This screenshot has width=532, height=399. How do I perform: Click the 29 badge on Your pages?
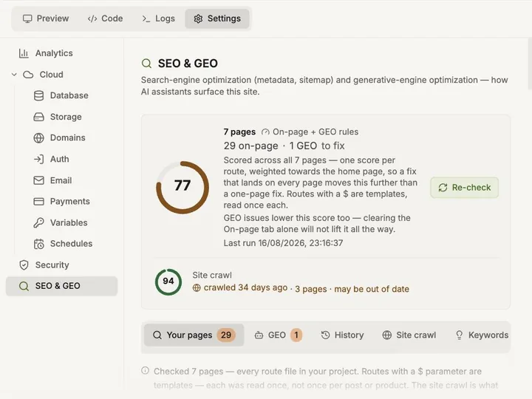coord(226,335)
